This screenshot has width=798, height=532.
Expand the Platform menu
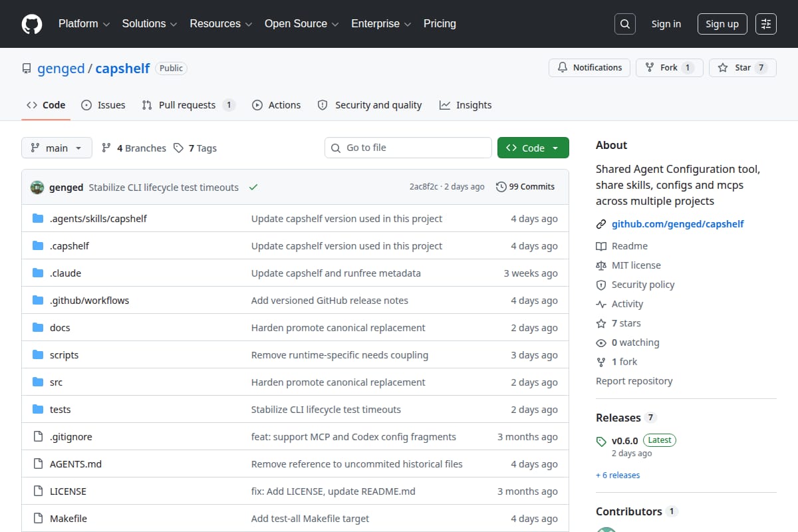coord(84,24)
